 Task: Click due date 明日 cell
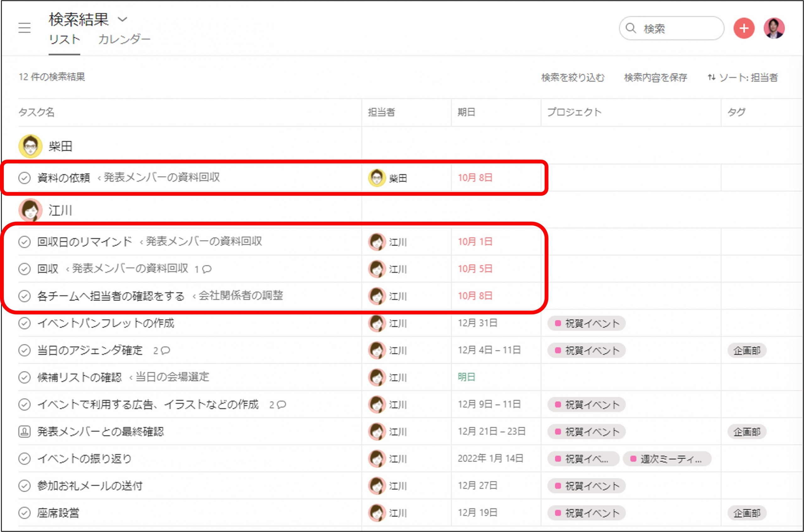point(466,377)
